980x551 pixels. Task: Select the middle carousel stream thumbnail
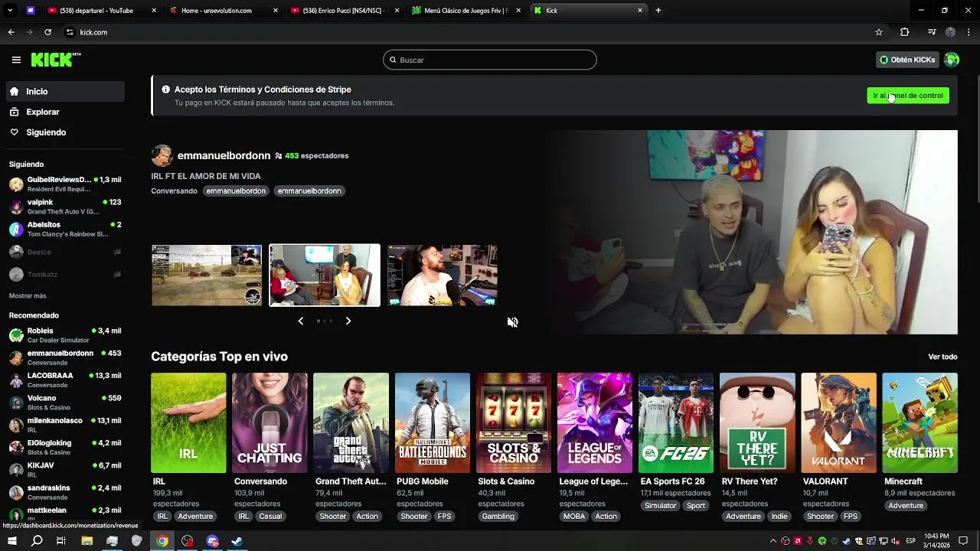325,275
